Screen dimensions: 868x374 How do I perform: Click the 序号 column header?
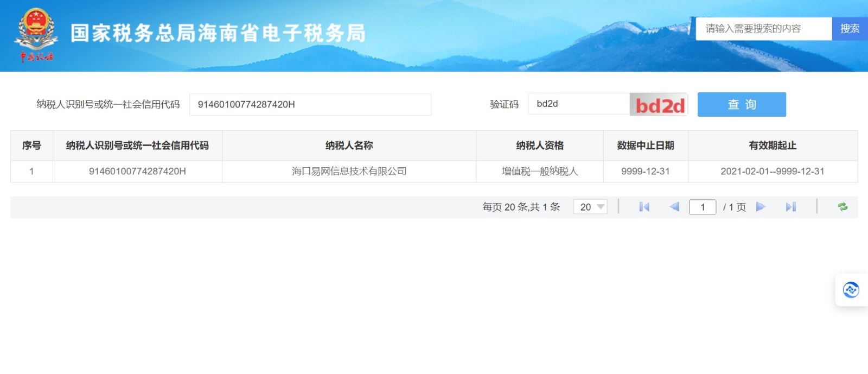[31, 145]
